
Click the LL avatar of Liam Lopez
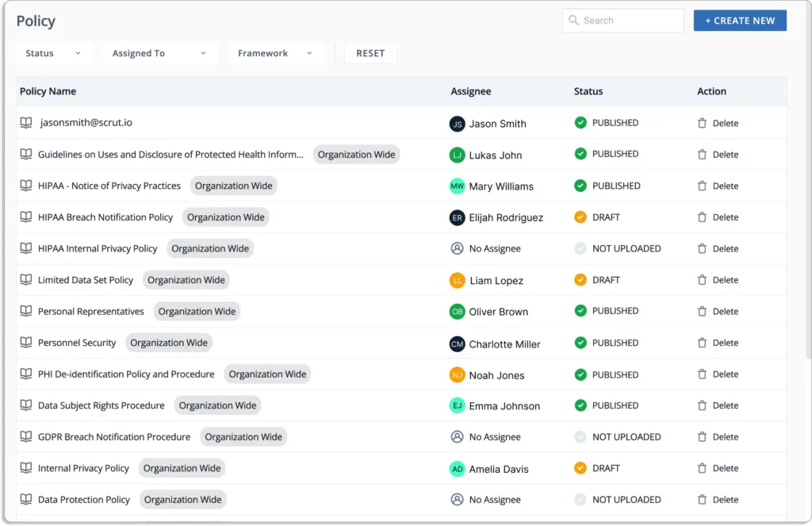(458, 280)
